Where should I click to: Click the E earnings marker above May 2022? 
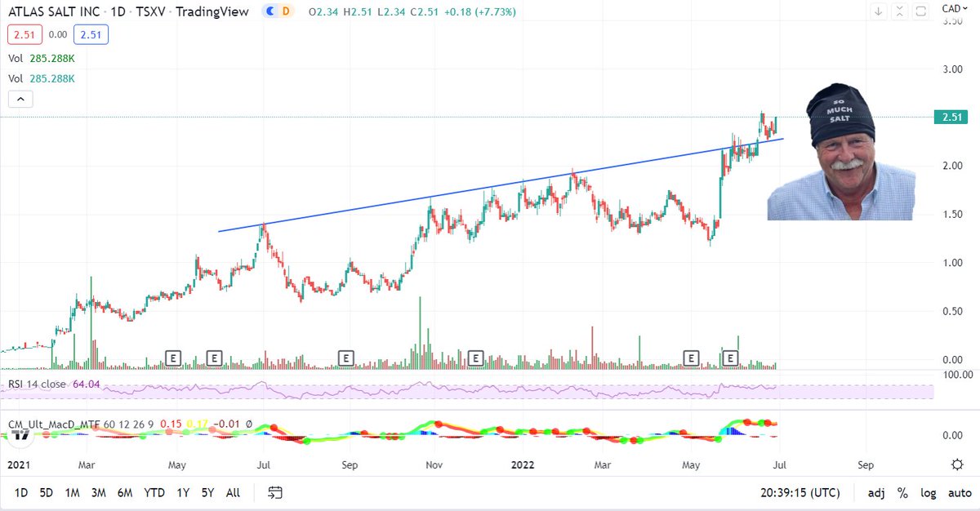point(692,357)
